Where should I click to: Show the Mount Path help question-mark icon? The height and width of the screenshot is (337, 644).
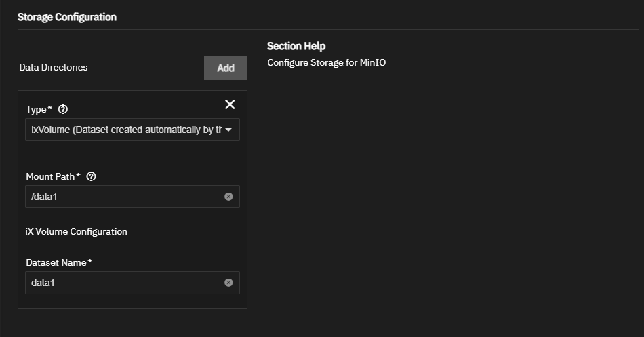(x=92, y=176)
